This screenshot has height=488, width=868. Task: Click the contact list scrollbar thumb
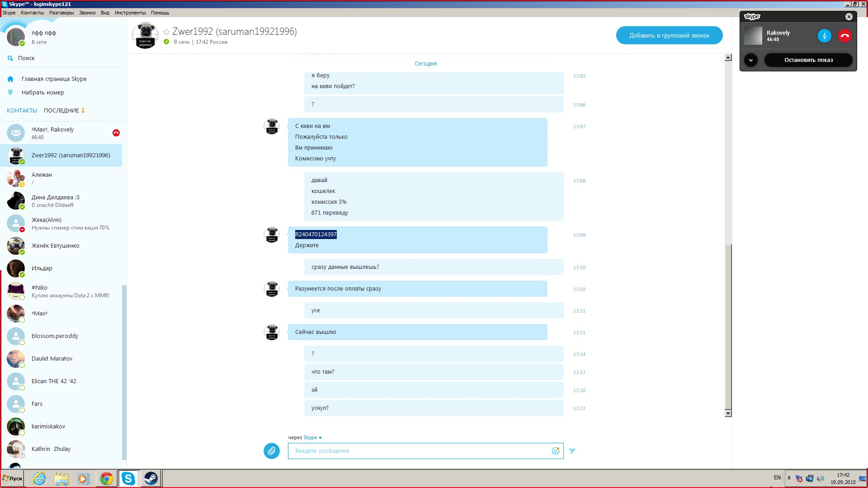[124, 373]
